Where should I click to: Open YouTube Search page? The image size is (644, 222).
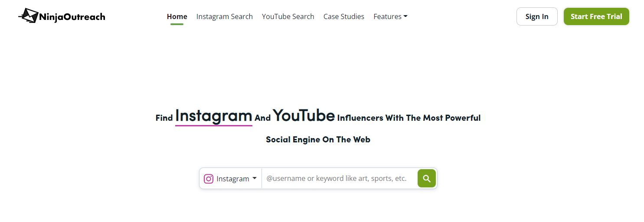coord(288,16)
